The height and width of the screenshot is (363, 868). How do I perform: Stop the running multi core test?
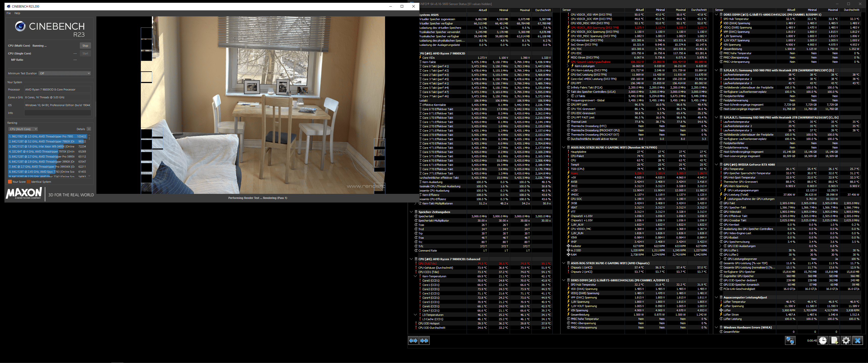85,45
